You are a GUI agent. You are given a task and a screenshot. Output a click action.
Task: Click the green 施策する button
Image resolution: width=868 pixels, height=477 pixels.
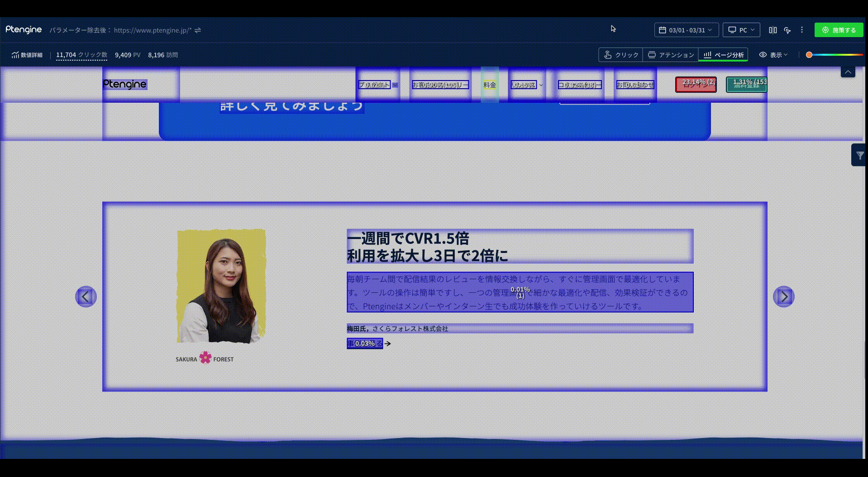pos(839,30)
